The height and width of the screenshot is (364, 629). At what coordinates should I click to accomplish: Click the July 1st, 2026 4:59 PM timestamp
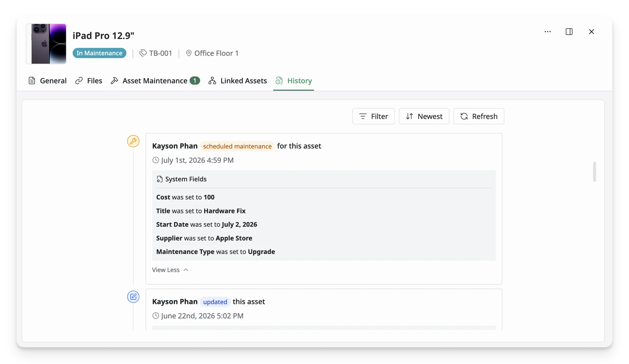click(197, 160)
